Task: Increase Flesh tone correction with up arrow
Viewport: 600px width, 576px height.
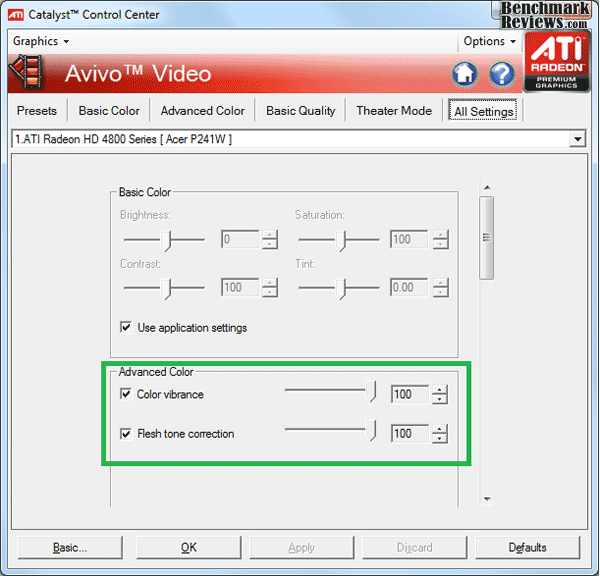Action: [x=440, y=429]
